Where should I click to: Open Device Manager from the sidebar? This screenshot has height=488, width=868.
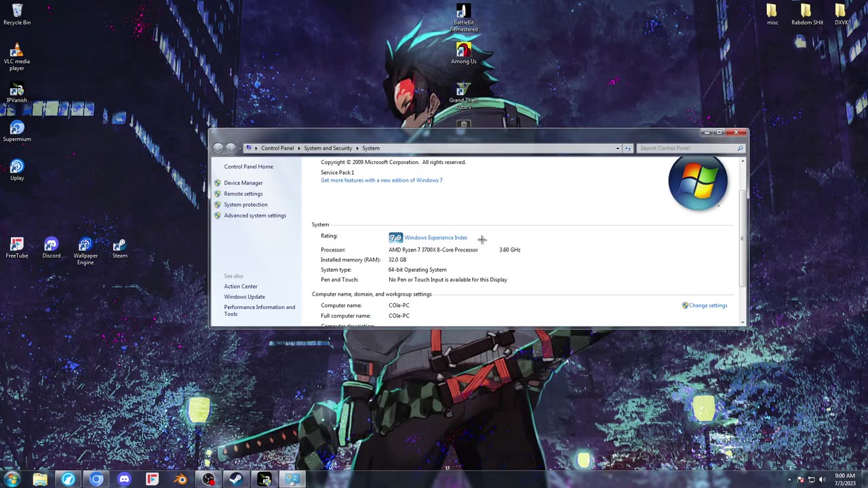243,183
